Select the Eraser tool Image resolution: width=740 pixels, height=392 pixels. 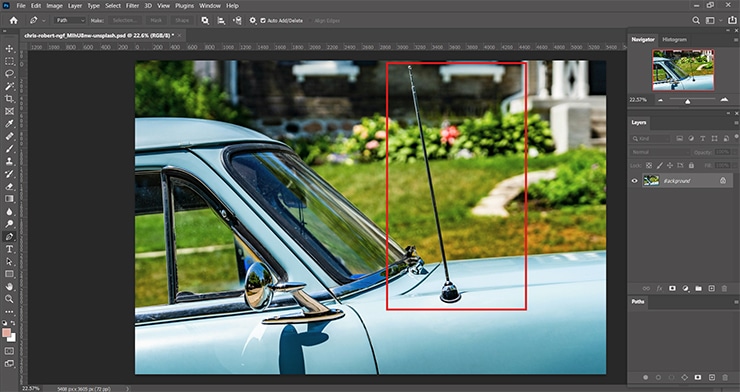pos(9,186)
